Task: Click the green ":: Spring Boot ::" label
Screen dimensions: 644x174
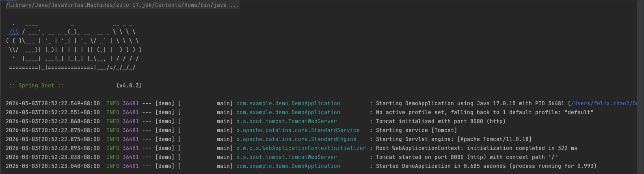Action: click(37, 86)
